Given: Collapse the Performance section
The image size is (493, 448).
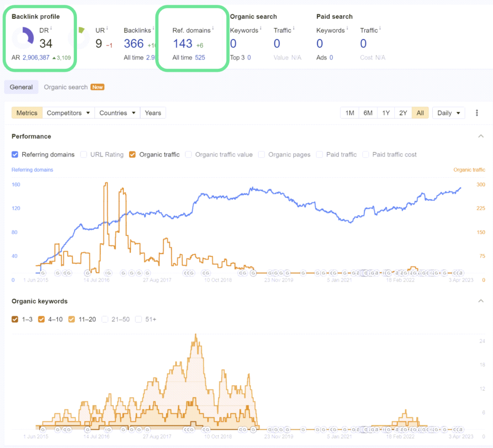Looking at the screenshot, I should (481, 136).
